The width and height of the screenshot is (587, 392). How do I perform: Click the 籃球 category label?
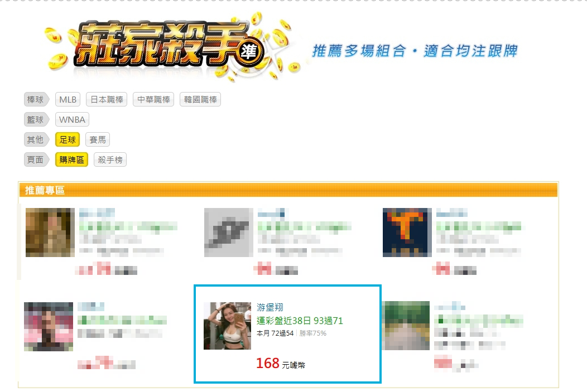click(x=36, y=120)
